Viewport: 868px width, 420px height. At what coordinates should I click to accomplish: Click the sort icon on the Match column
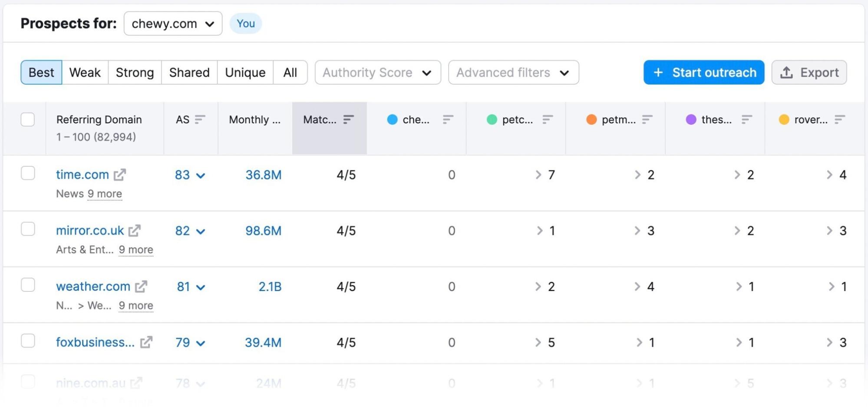point(348,119)
